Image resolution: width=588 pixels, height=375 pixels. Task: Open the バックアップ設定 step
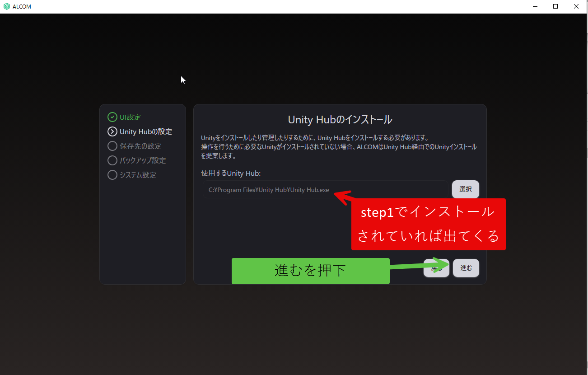(x=143, y=160)
